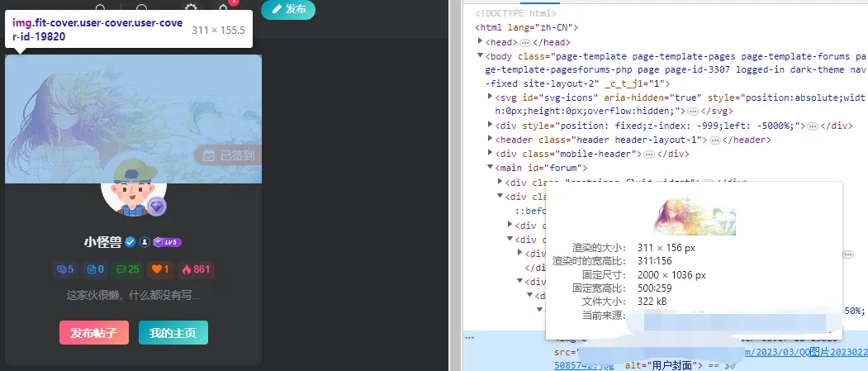Image resolution: width=868 pixels, height=371 pixels.
Task: Click the 发布帖子 post button
Action: (x=94, y=333)
